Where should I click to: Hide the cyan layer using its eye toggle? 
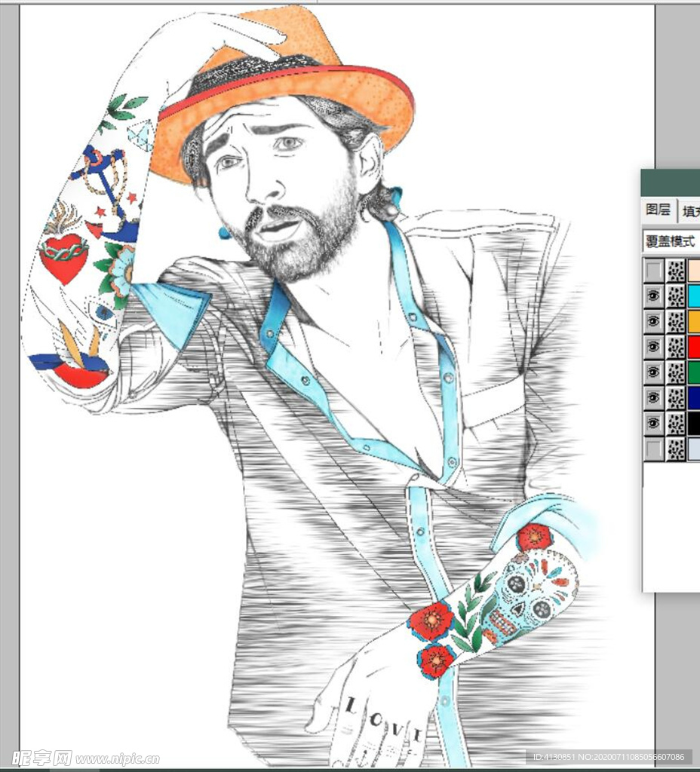pyautogui.click(x=653, y=296)
